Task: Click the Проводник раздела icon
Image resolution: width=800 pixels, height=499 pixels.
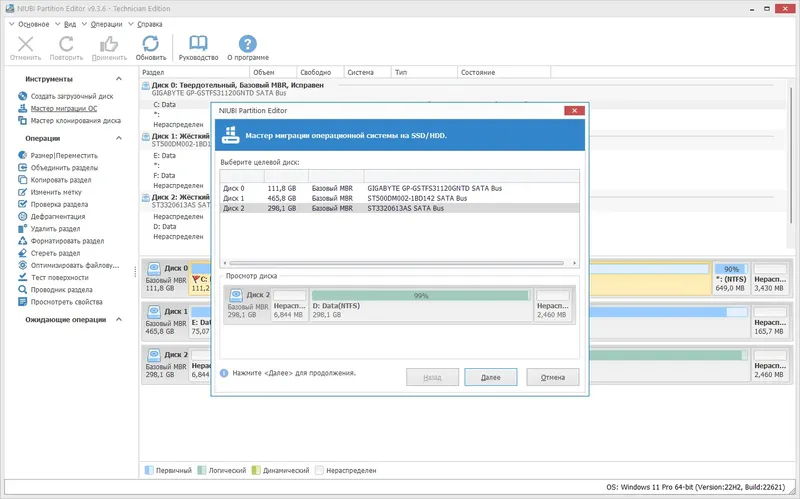Action: point(22,290)
